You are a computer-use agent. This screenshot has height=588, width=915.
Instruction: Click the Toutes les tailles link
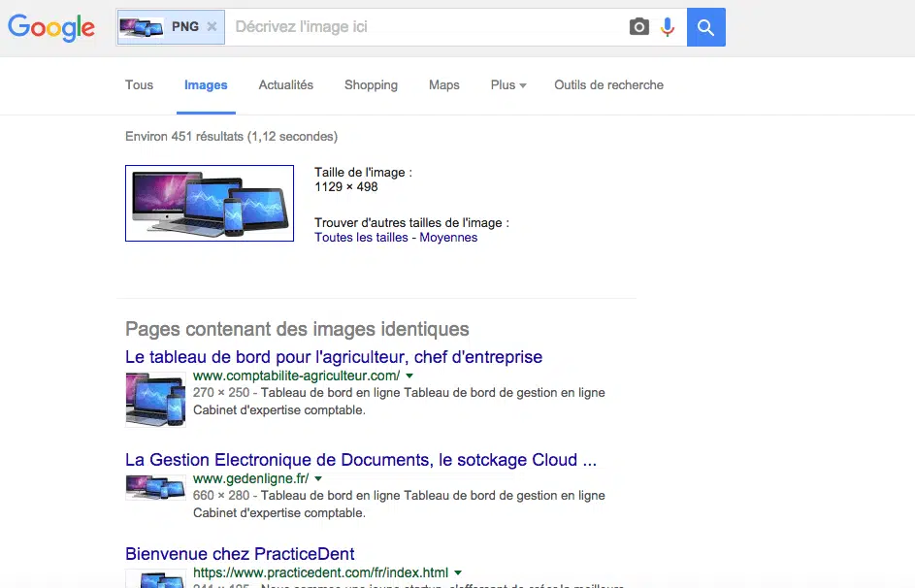[361, 238]
